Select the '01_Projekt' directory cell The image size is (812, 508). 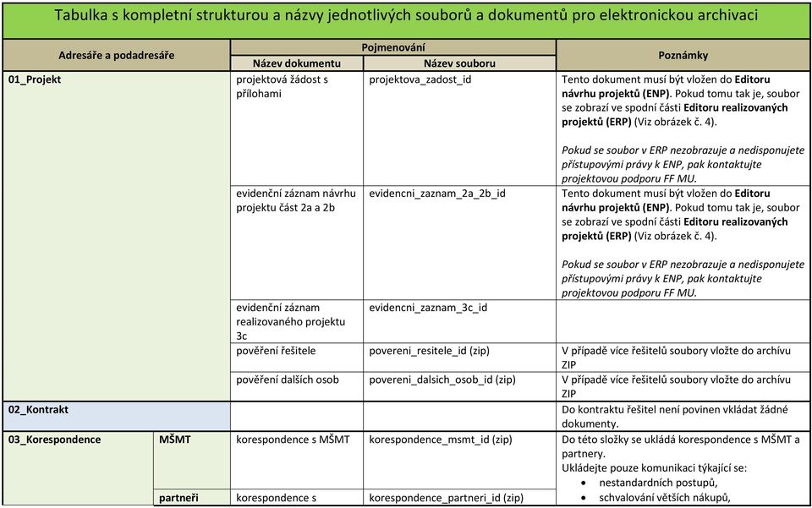click(x=117, y=236)
